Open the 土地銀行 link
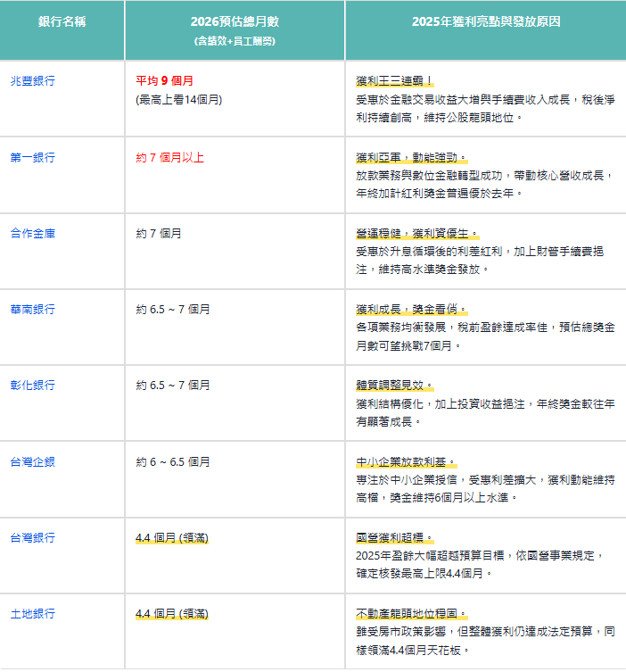The height and width of the screenshot is (672, 626). tap(33, 613)
